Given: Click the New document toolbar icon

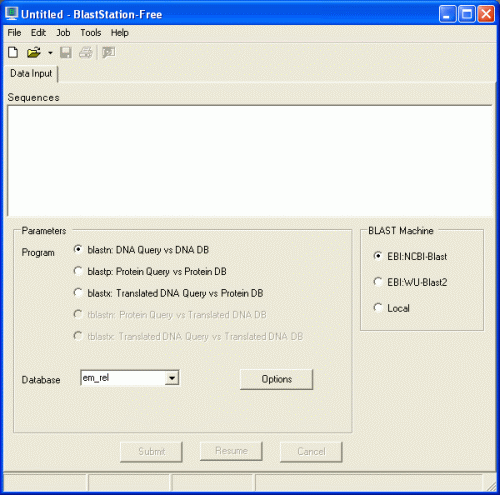Looking at the screenshot, I should point(13,52).
